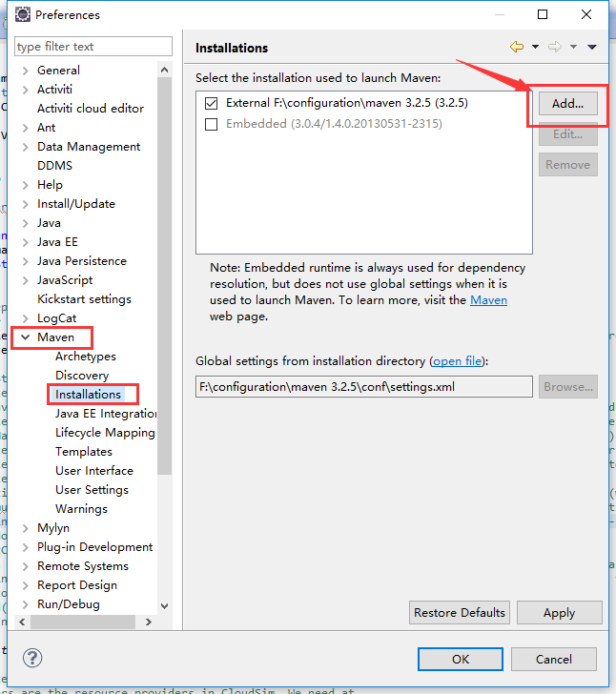Expand the Java Persistence node
Screen dimensions: 616x694
click(x=25, y=261)
